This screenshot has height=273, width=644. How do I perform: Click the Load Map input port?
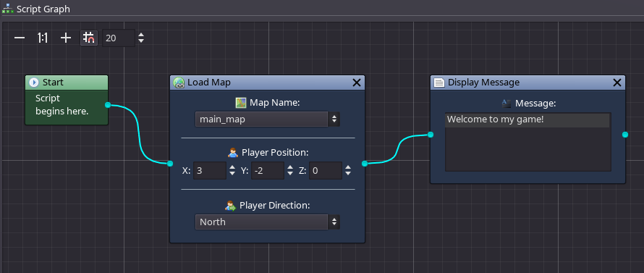click(x=170, y=164)
